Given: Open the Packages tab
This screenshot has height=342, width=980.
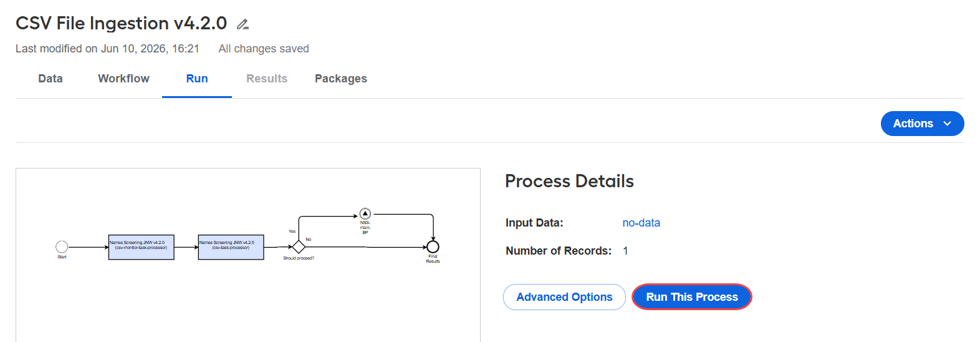Looking at the screenshot, I should [341, 79].
